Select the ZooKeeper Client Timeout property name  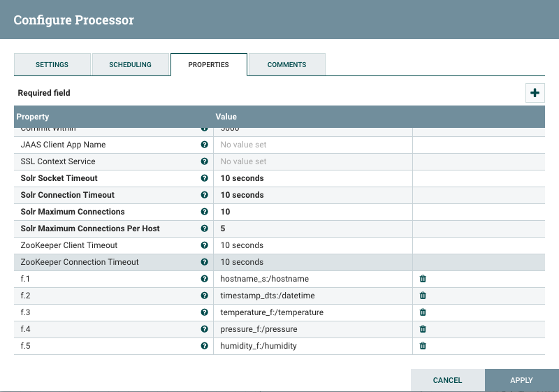tap(69, 245)
